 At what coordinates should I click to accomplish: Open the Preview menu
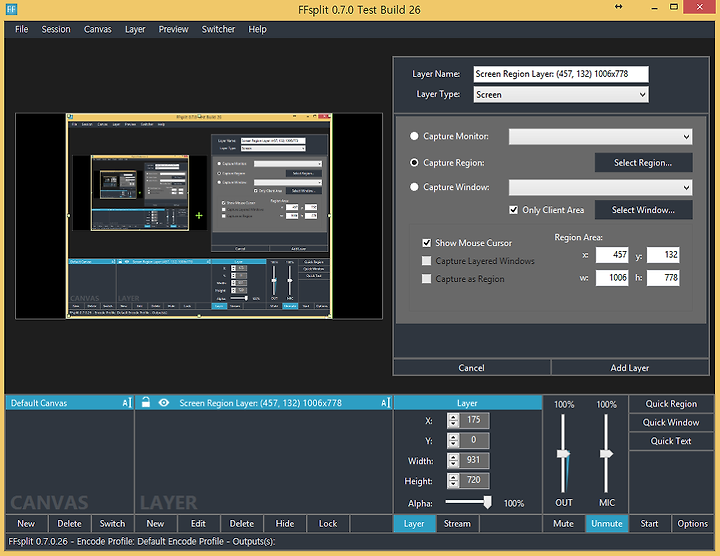pyautogui.click(x=174, y=29)
